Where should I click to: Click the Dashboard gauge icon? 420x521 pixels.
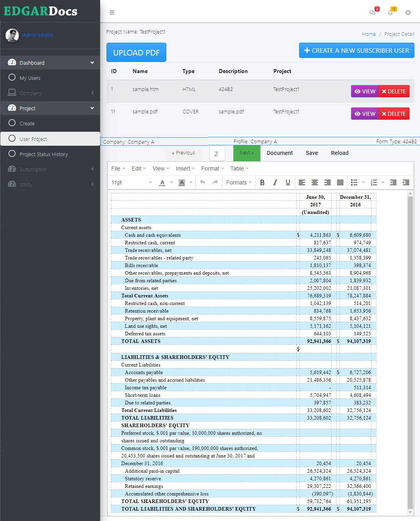[12, 62]
